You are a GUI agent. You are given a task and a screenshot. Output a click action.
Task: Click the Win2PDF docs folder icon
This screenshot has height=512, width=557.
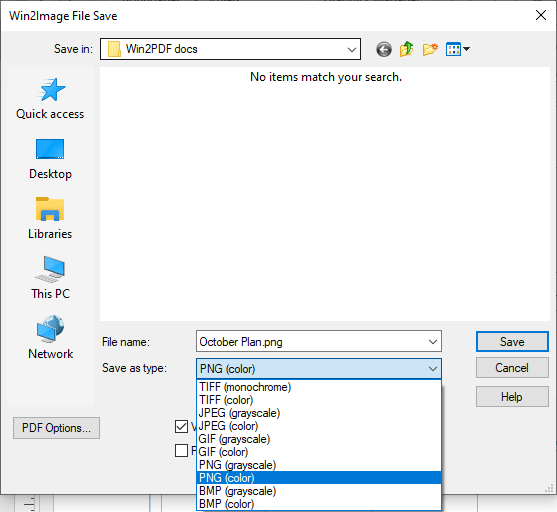(114, 49)
